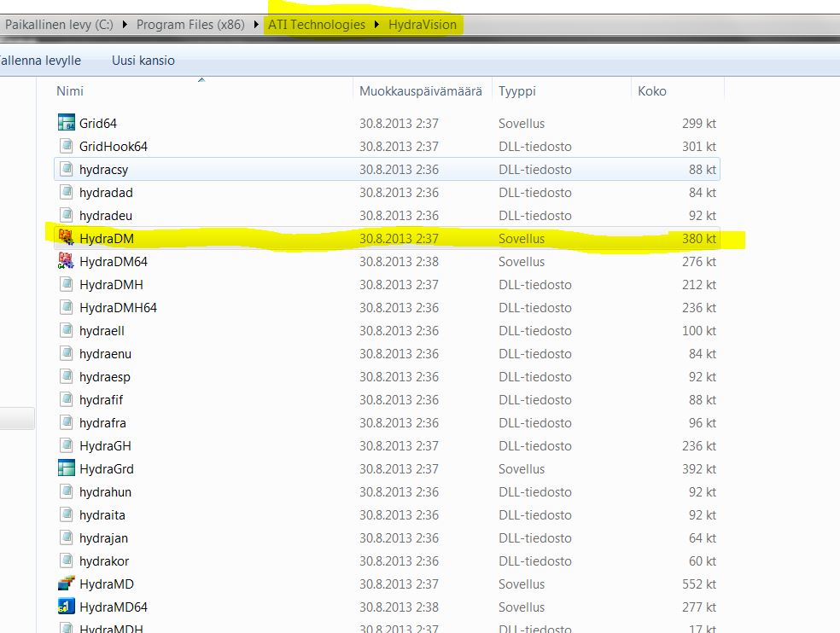Viewport: 840px width, 633px height.
Task: Select the GridHook64 DLL file icon
Action: (67, 146)
